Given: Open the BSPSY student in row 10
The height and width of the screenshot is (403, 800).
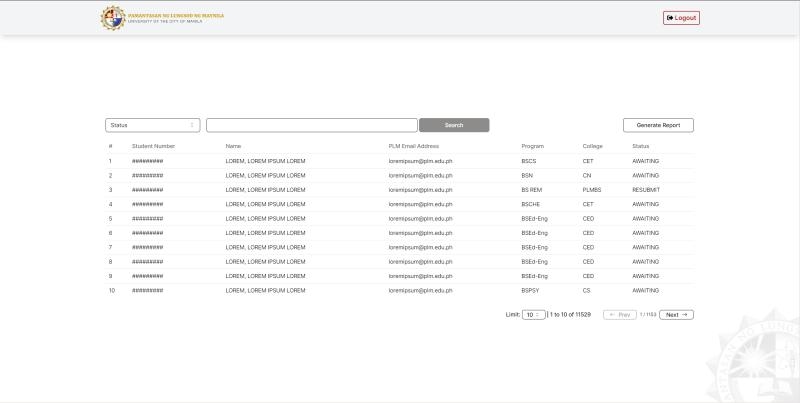Looking at the screenshot, I should pos(400,290).
